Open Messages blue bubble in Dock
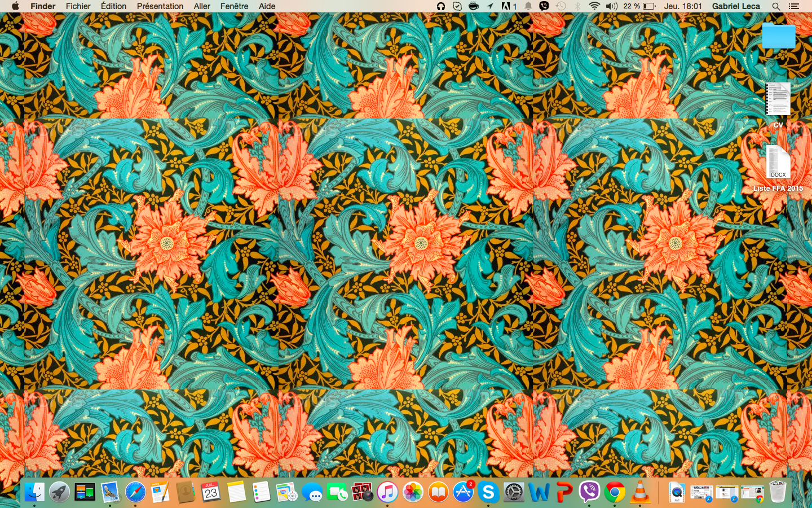Screen dimensions: 812x508 pyautogui.click(x=312, y=492)
